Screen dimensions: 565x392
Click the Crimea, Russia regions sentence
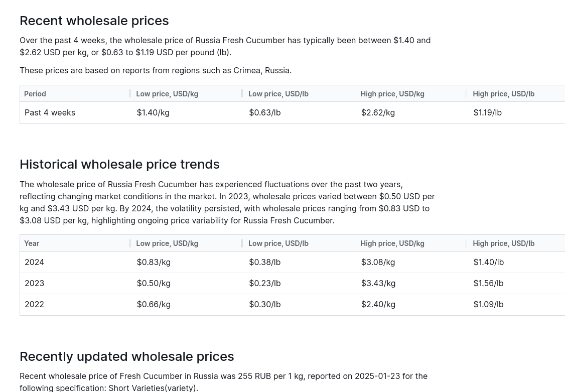click(156, 70)
